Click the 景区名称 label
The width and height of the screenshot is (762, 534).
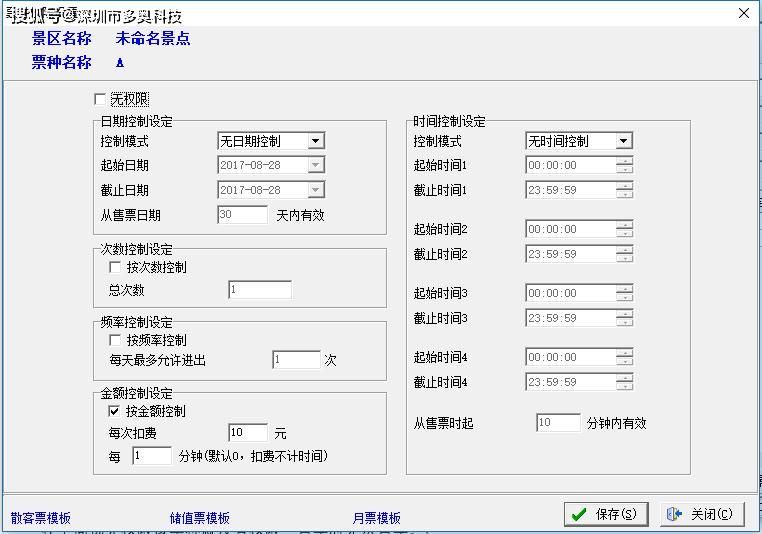click(61, 38)
